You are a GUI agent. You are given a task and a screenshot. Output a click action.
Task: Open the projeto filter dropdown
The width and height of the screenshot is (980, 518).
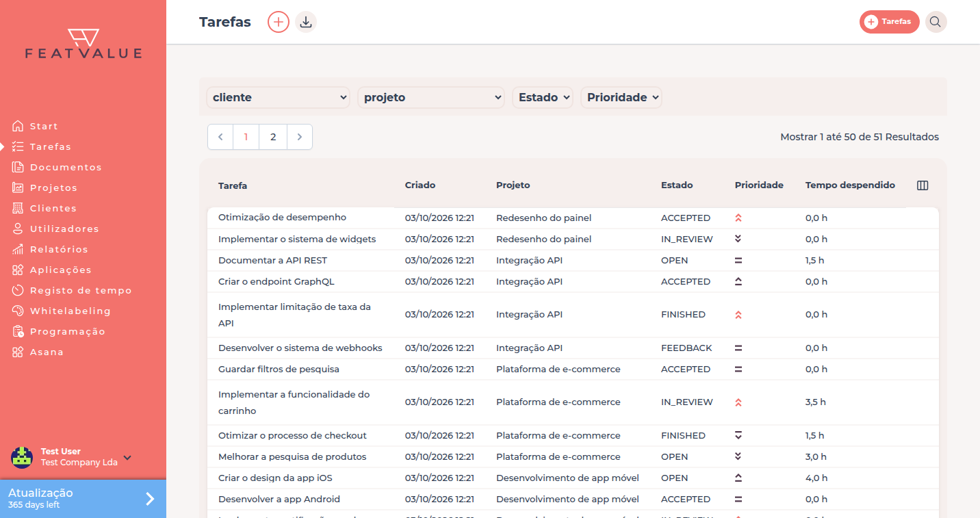tap(431, 97)
